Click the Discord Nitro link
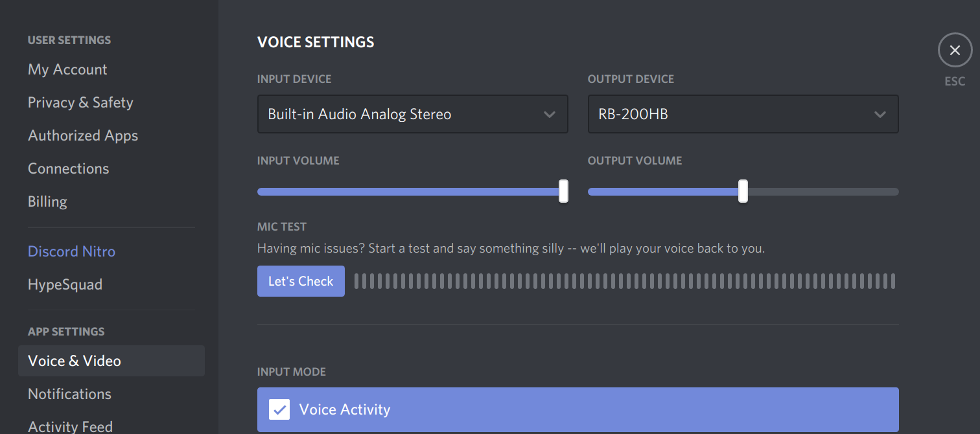The width and height of the screenshot is (980, 434). pyautogui.click(x=71, y=251)
